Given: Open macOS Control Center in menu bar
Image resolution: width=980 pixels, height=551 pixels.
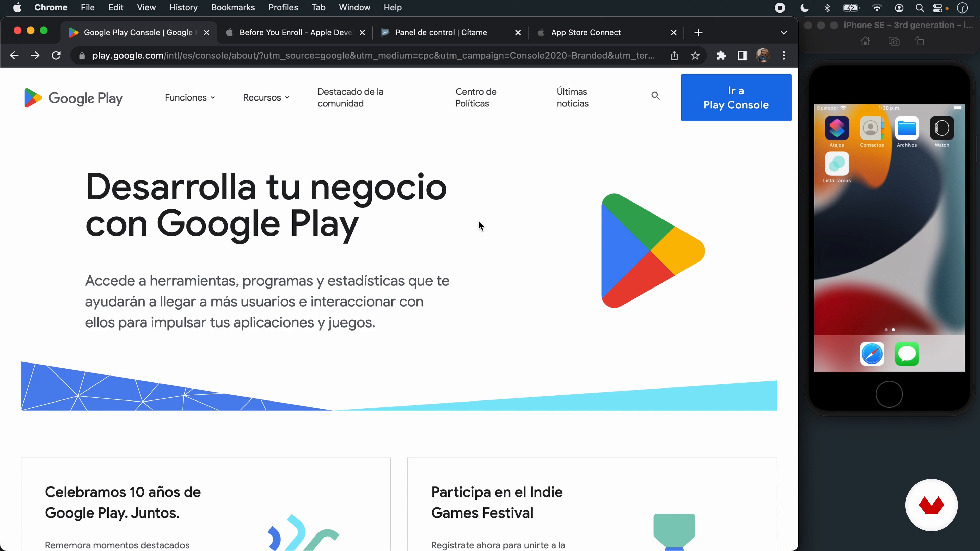Looking at the screenshot, I should [938, 8].
